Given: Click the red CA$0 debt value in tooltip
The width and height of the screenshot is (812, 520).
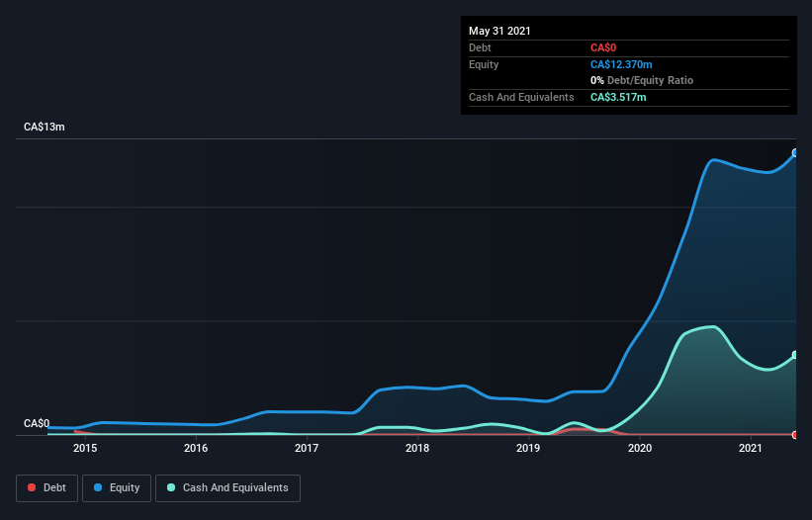Looking at the screenshot, I should 603,48.
